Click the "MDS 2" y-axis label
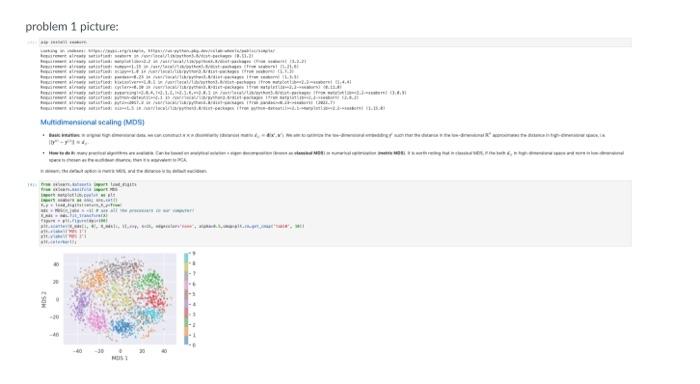 tap(44, 299)
